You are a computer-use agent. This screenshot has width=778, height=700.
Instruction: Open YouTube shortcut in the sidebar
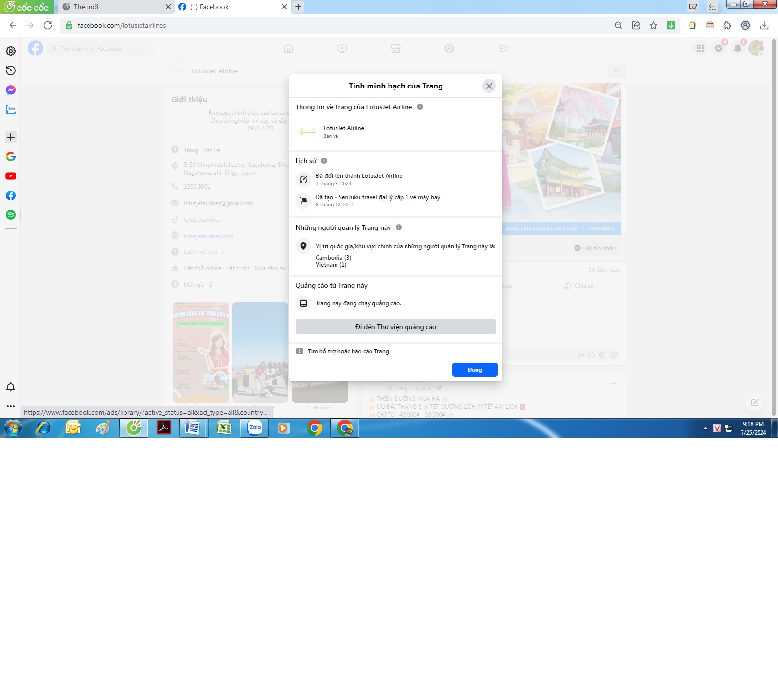pyautogui.click(x=11, y=176)
